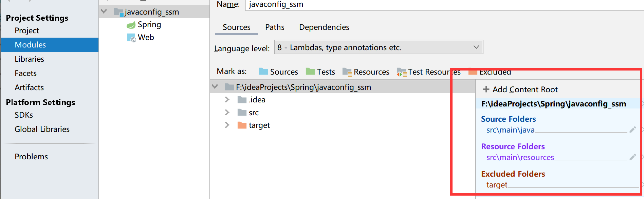Viewport: 644px width, 199px height.
Task: Expand the .idea folder
Action: click(x=227, y=100)
